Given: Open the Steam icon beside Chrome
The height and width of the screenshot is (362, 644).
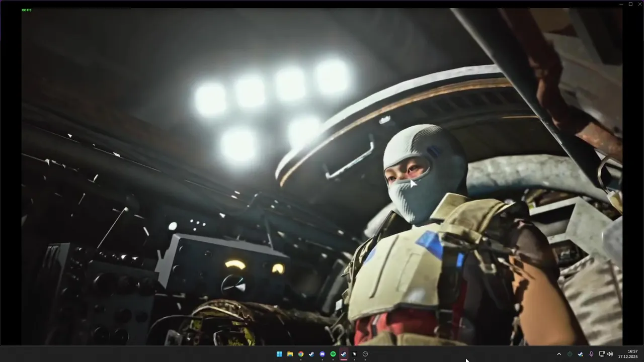Looking at the screenshot, I should coord(311,354).
